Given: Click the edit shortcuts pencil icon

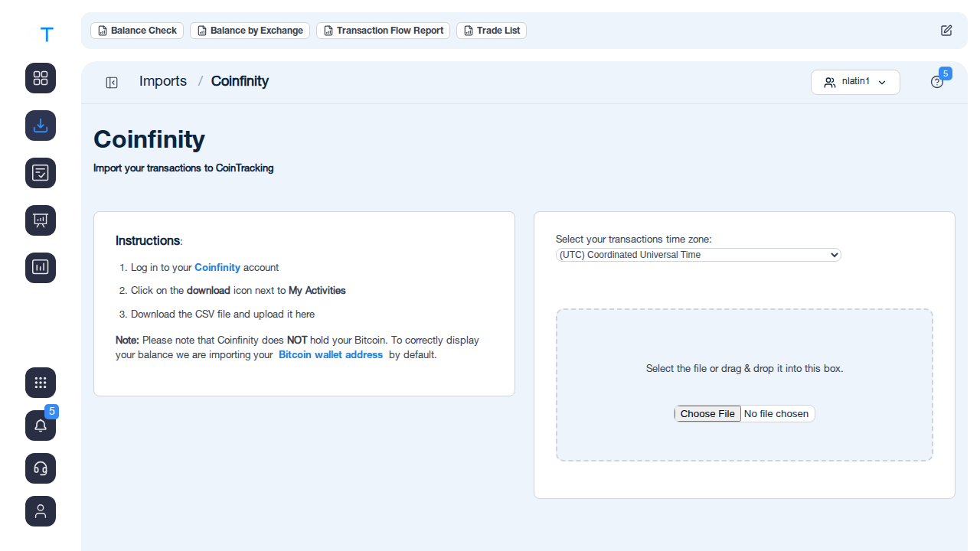Looking at the screenshot, I should [x=946, y=31].
